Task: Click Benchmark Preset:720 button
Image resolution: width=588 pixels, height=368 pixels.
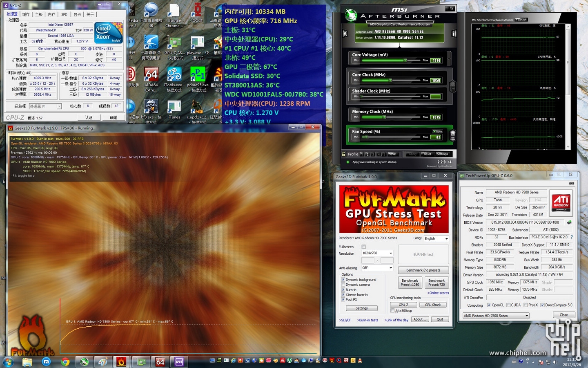Action: [x=437, y=283]
